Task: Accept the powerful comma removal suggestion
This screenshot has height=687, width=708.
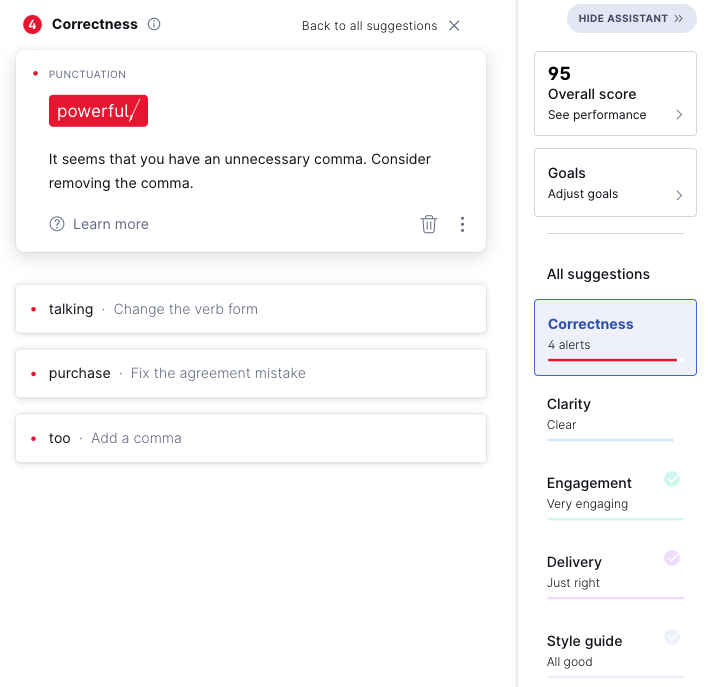Action: [x=98, y=111]
